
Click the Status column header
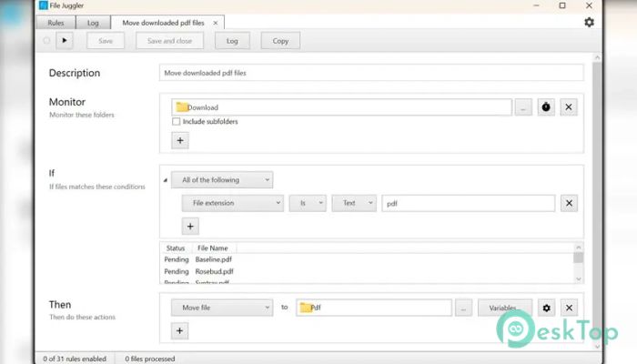[x=176, y=248]
